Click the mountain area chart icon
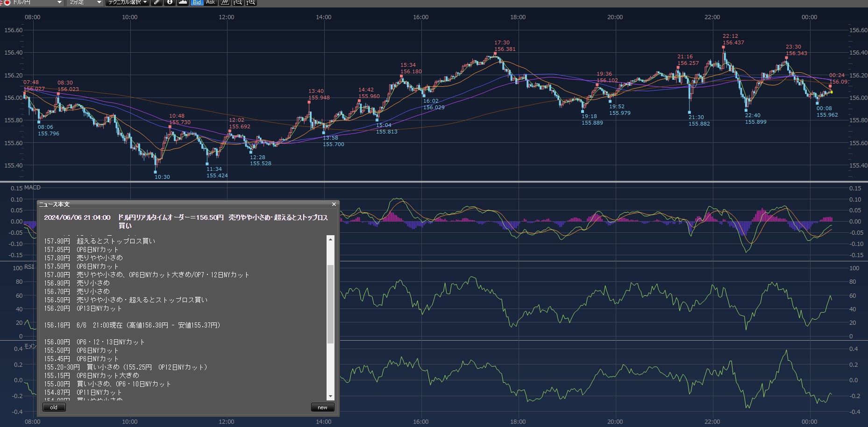This screenshot has width=868, height=427. point(183,2)
